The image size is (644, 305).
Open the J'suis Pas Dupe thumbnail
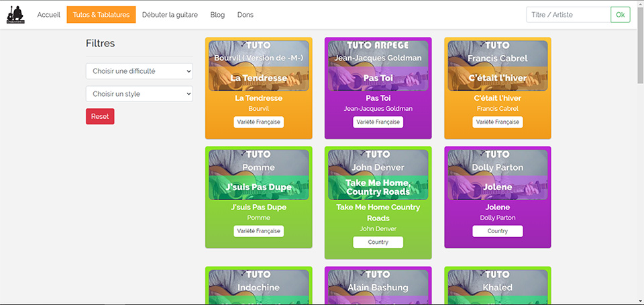(x=259, y=175)
